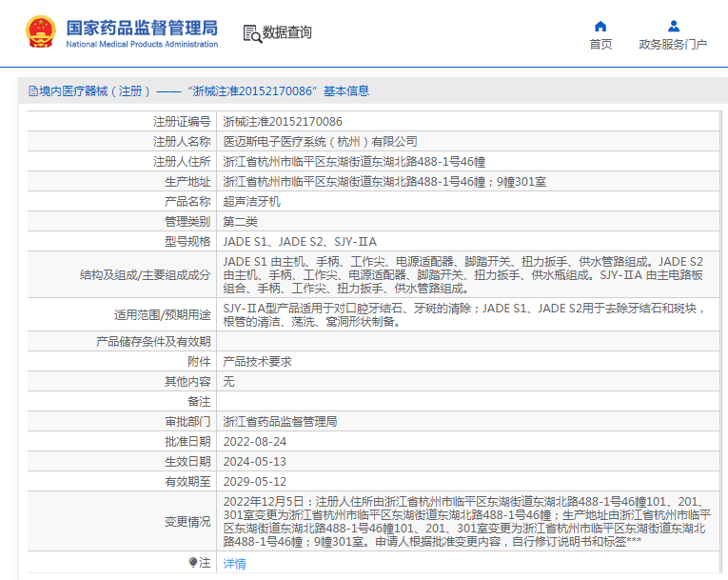This screenshot has width=728, height=580.
Task: Click expiry date 2029-05-12
Action: 254,482
